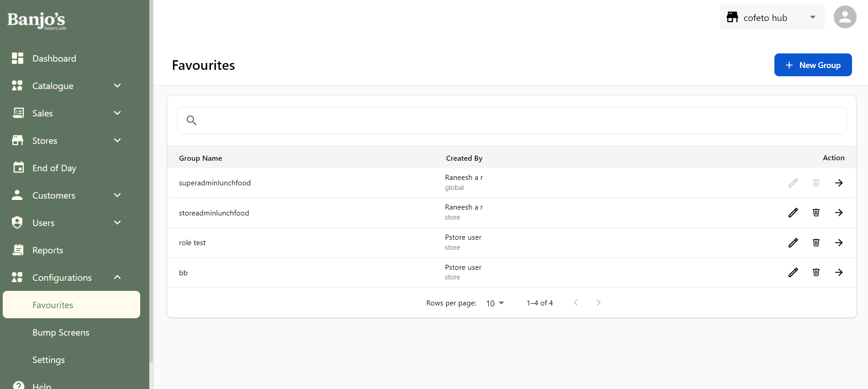Delete the 'role test' group
The image size is (868, 389).
(816, 243)
